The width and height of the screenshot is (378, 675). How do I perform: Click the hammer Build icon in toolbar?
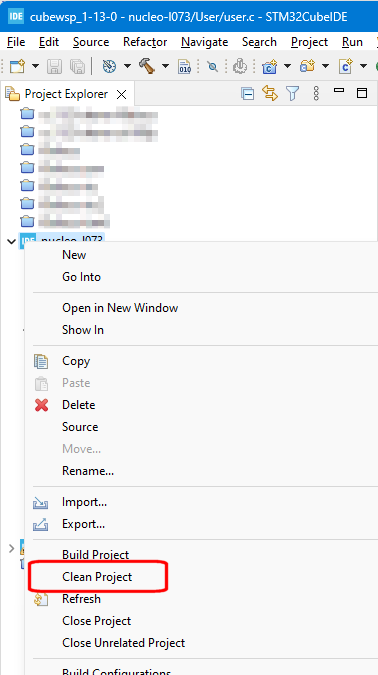tap(148, 66)
